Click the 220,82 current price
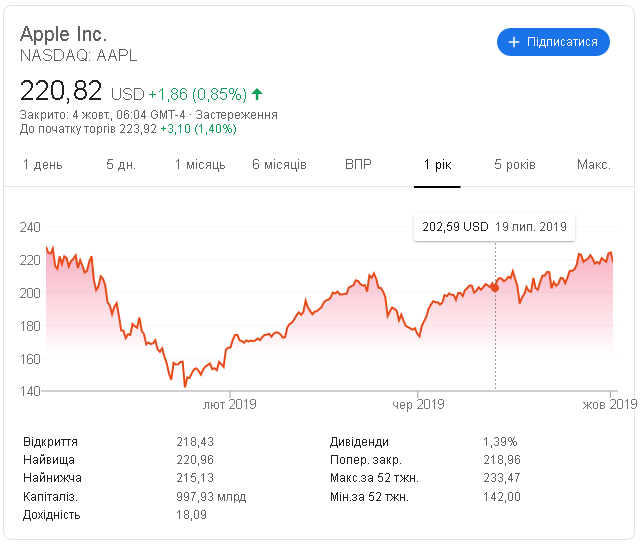The height and width of the screenshot is (544, 641). (x=61, y=92)
